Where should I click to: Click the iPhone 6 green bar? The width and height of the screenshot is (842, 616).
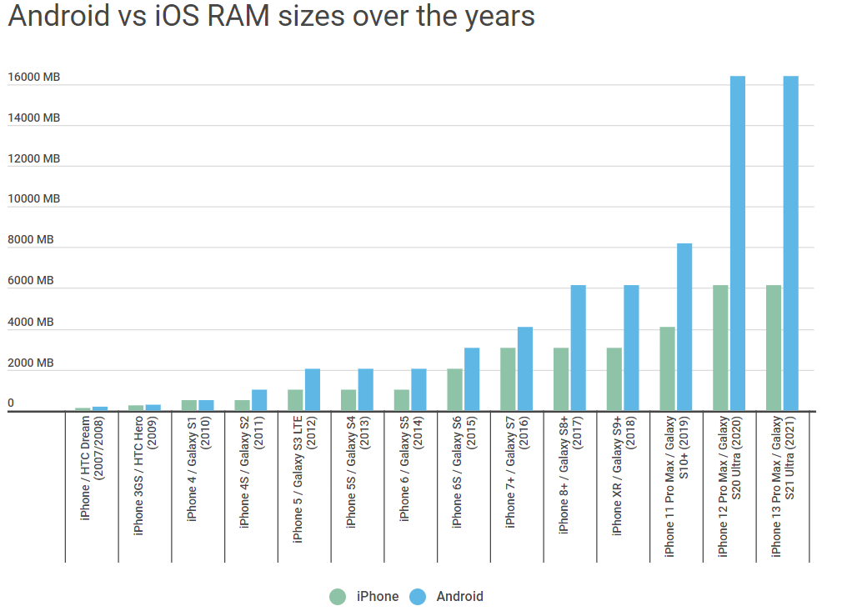click(x=401, y=400)
